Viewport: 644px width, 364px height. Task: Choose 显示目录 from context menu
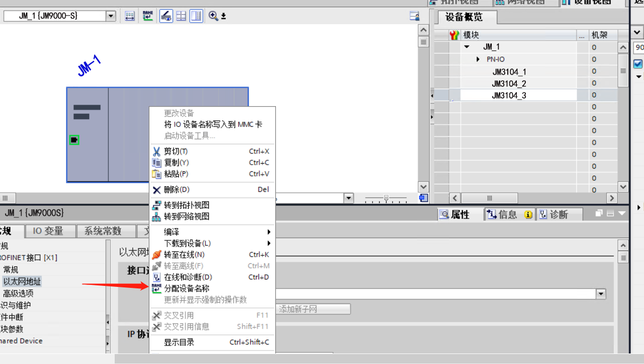(212, 342)
